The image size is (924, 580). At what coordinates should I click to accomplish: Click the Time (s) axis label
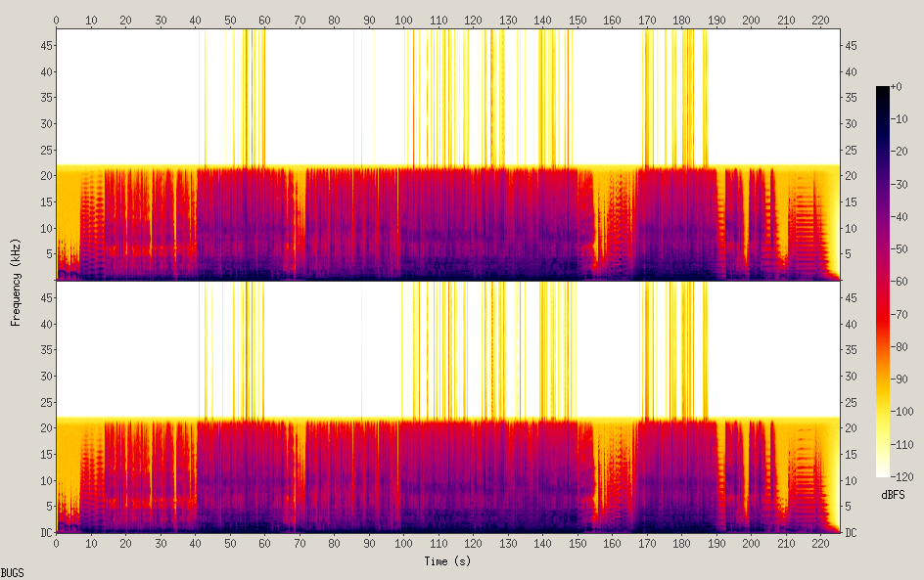click(448, 561)
